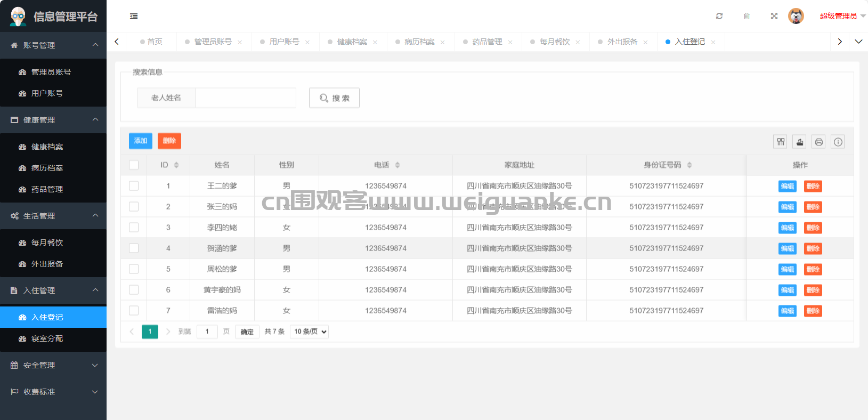Check the row for 贺涵的爹
The image size is (868, 420).
pos(134,248)
